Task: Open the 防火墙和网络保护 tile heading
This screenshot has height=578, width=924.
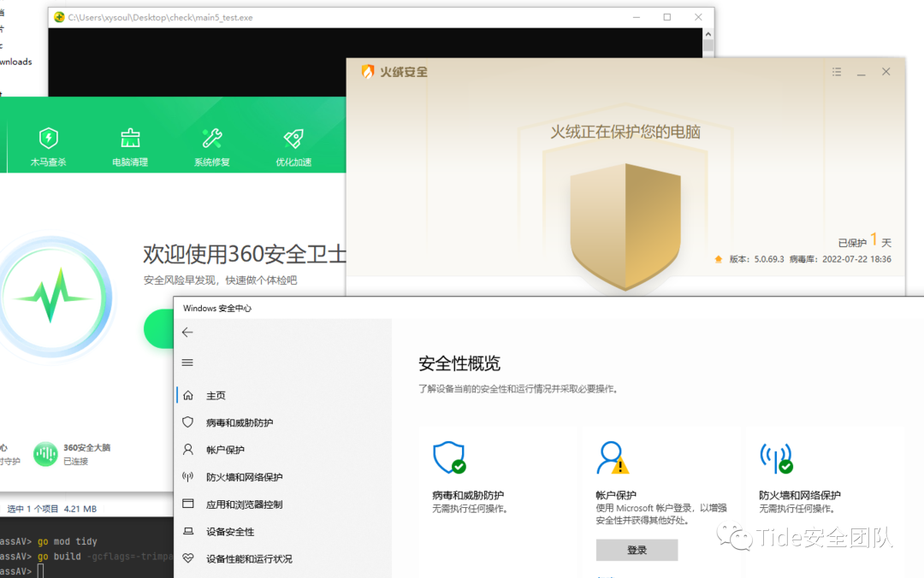Action: tap(800, 496)
